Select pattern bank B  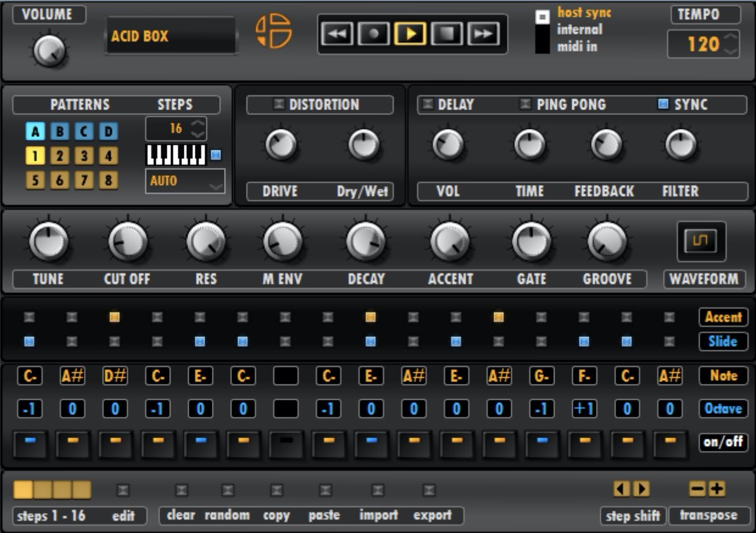[59, 131]
